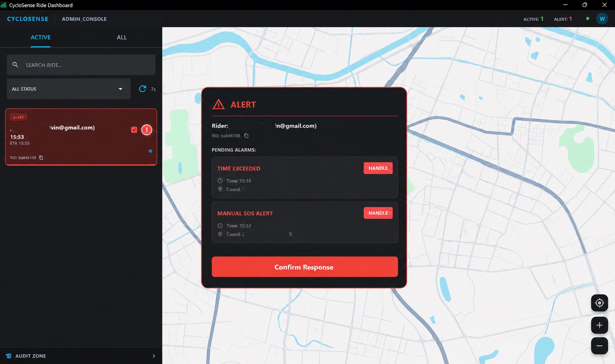Restore down the CycloSense window
Screen dimensions: 615x364
pyautogui.click(x=585, y=5)
